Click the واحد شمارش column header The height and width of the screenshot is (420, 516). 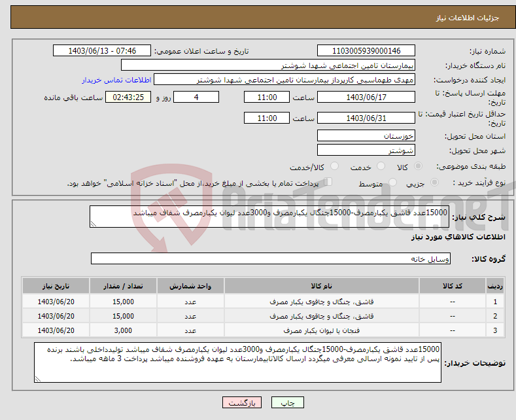point(190,286)
